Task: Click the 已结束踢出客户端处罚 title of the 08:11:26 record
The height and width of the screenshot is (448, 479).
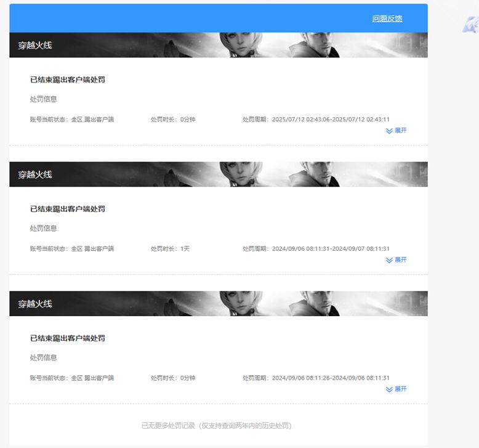Action: [x=68, y=338]
